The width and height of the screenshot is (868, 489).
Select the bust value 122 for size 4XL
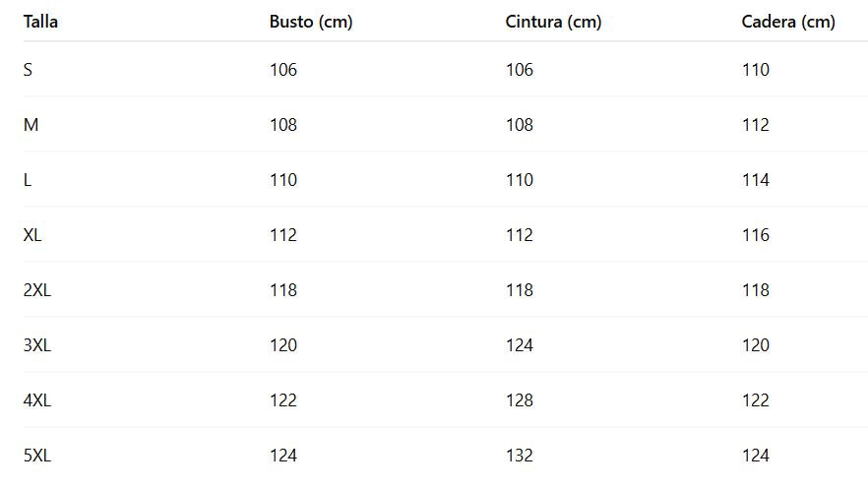click(x=283, y=400)
